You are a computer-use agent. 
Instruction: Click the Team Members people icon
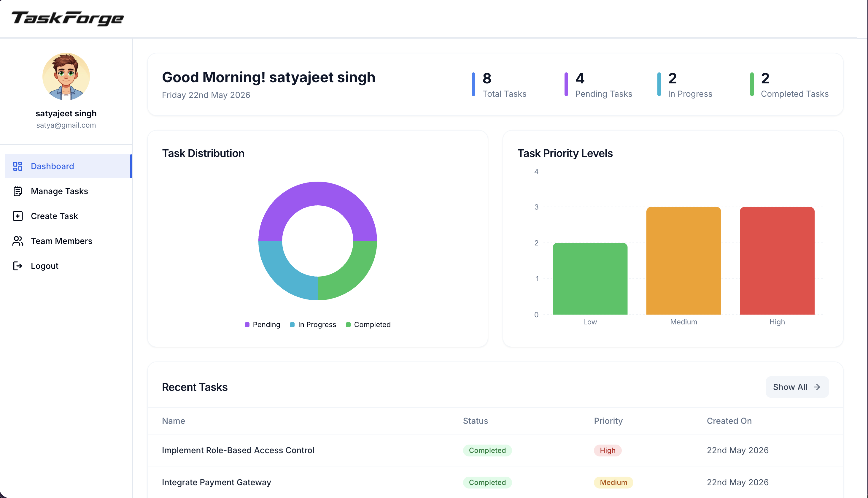[x=18, y=241]
